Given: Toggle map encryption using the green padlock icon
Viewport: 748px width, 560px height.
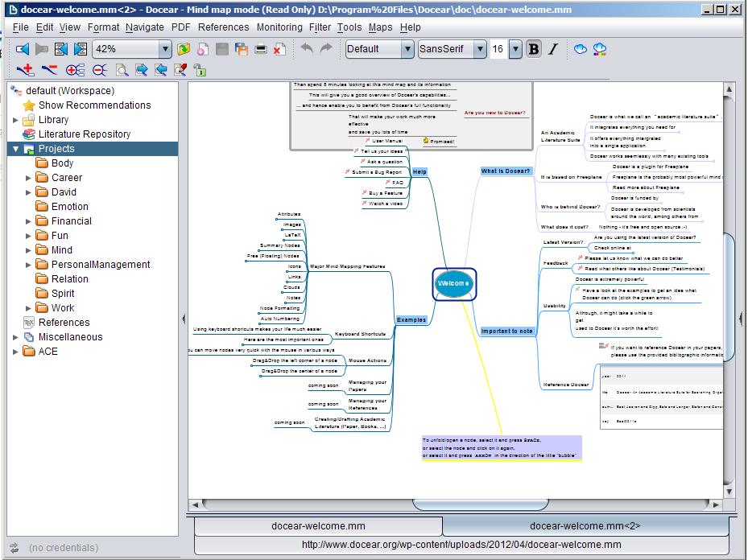Looking at the screenshot, I should click(200, 70).
